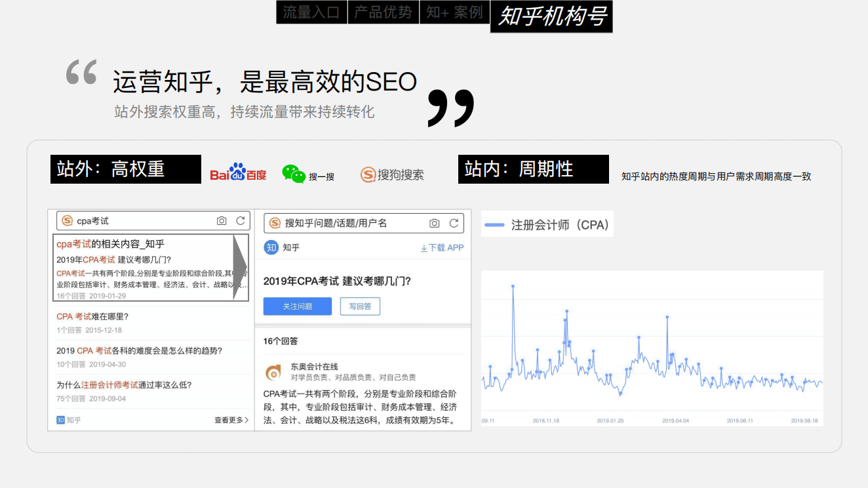Click the 写回答 button
This screenshot has height=488, width=868.
point(360,306)
